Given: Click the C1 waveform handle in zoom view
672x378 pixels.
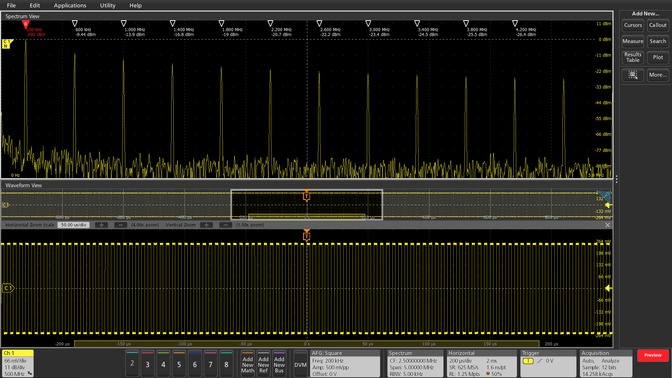Looking at the screenshot, I should coord(8,288).
